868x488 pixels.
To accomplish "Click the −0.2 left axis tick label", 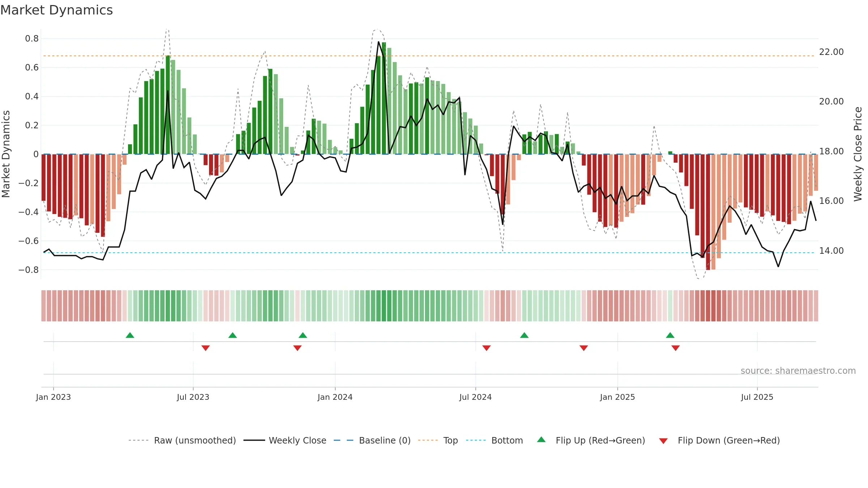I will 29,183.
